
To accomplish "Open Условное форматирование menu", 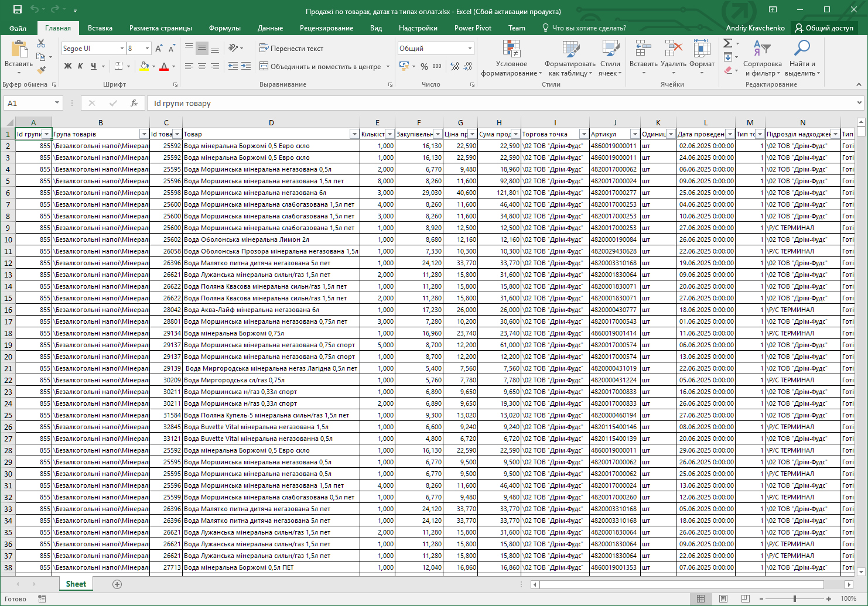I will pos(511,58).
